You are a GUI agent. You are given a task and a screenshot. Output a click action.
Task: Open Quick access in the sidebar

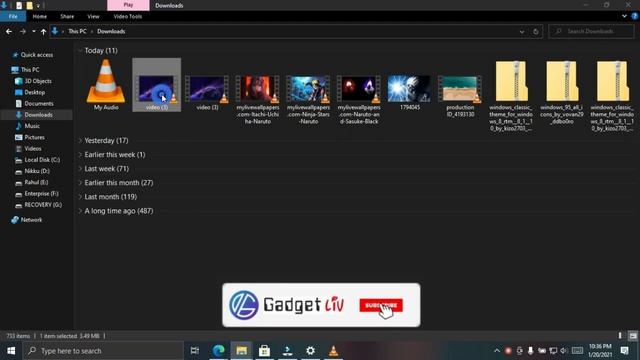point(33,55)
